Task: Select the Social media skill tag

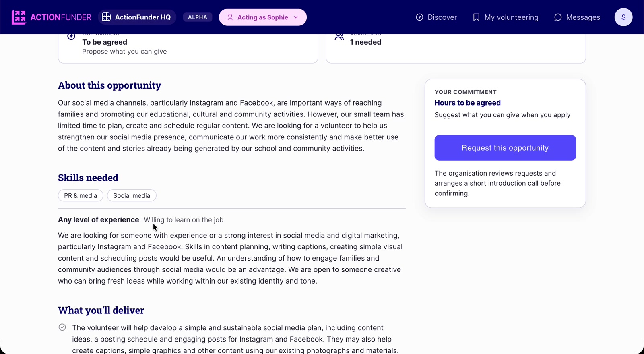Action: coord(132,195)
